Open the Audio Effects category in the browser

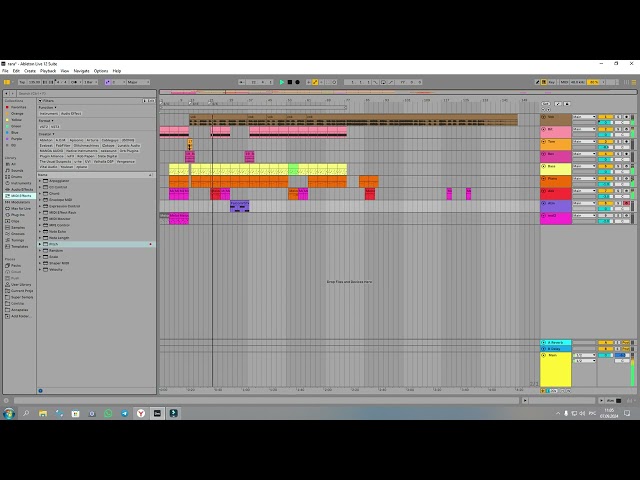point(19,189)
